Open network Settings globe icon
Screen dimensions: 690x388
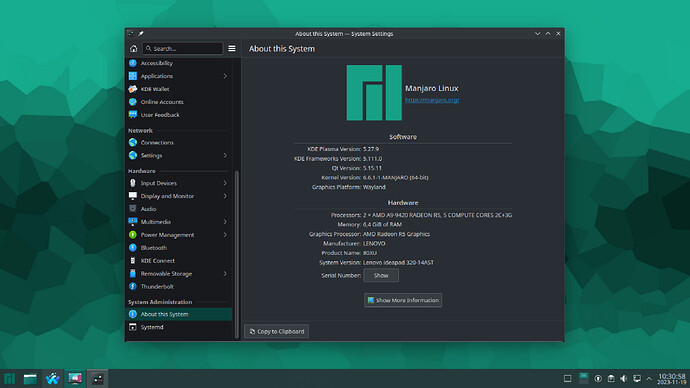[132, 155]
